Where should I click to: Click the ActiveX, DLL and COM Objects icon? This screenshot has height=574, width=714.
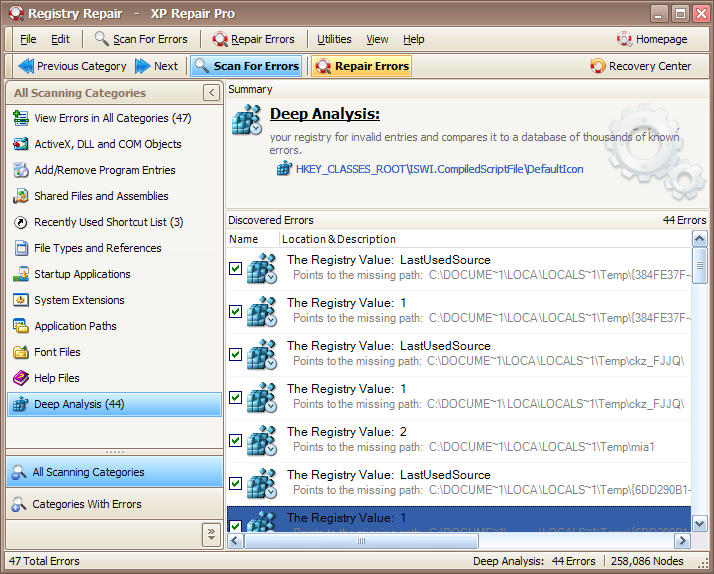(20, 144)
